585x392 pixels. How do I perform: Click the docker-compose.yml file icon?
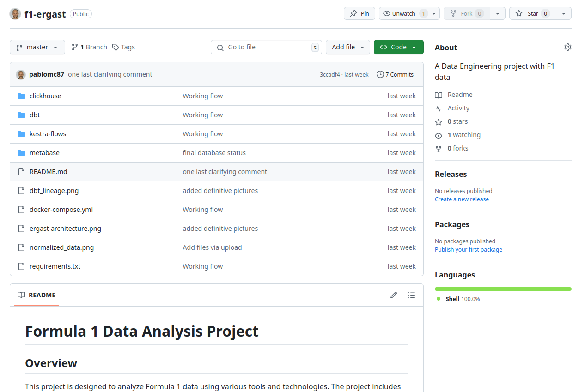pyautogui.click(x=21, y=210)
